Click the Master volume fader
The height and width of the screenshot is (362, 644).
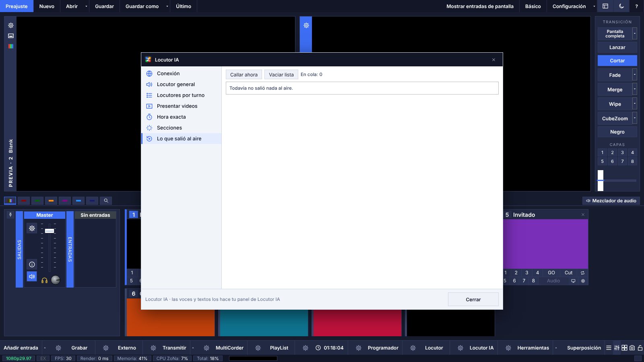tap(50, 231)
